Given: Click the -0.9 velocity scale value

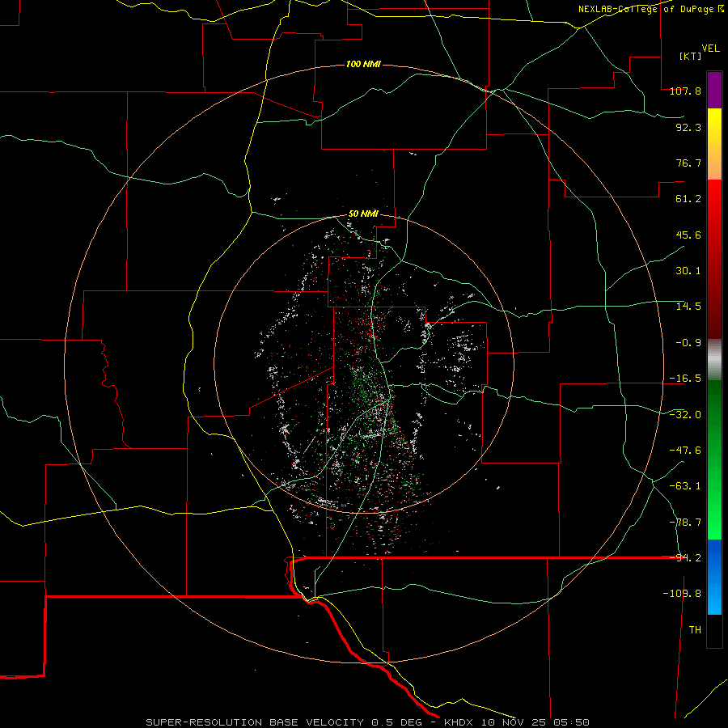Looking at the screenshot, I should click(x=688, y=343).
